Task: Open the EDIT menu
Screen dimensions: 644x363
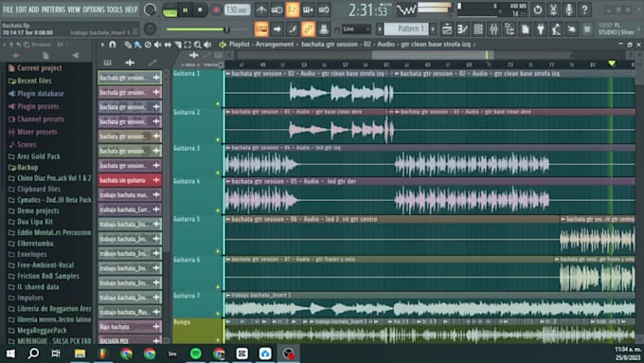Action: point(22,9)
